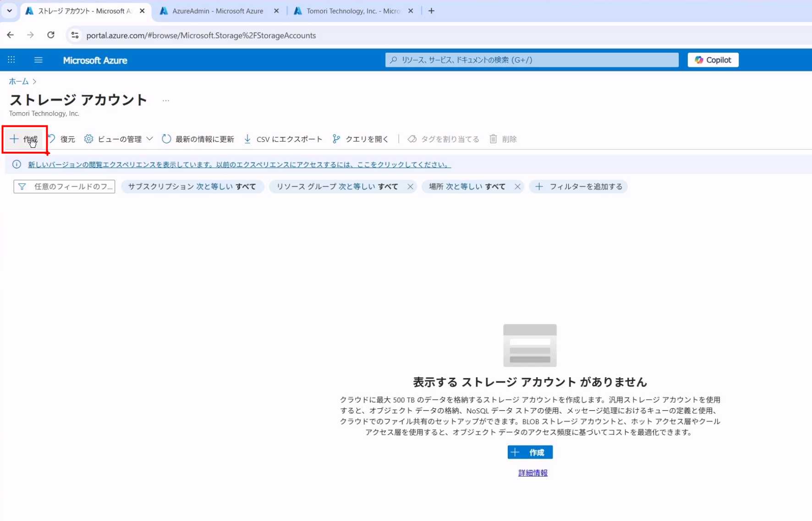The image size is (812, 521).
Task: Open Copilot from the header
Action: pyautogui.click(x=713, y=60)
